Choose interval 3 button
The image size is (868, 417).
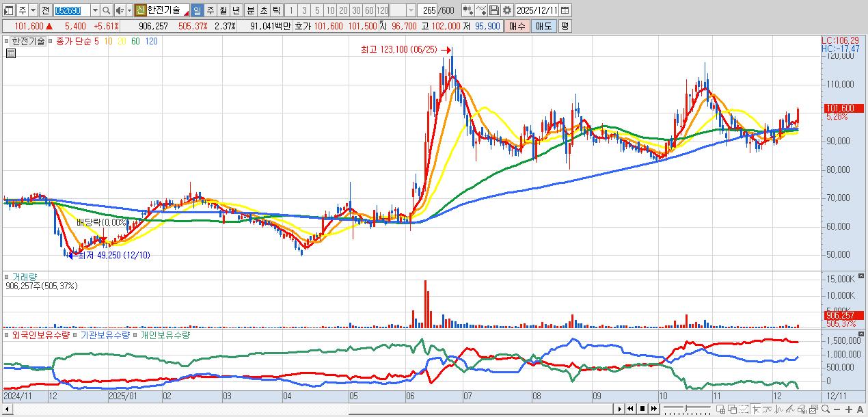coord(304,10)
